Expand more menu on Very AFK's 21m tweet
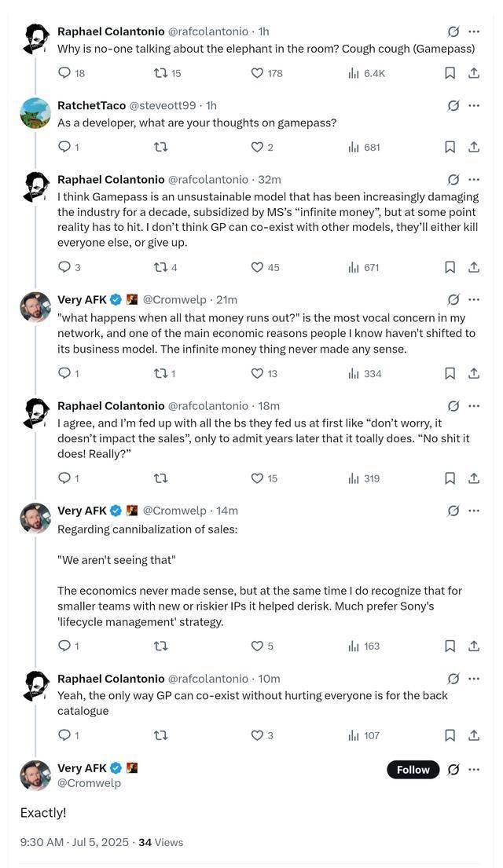The width and height of the screenshot is (503, 868). (x=474, y=299)
